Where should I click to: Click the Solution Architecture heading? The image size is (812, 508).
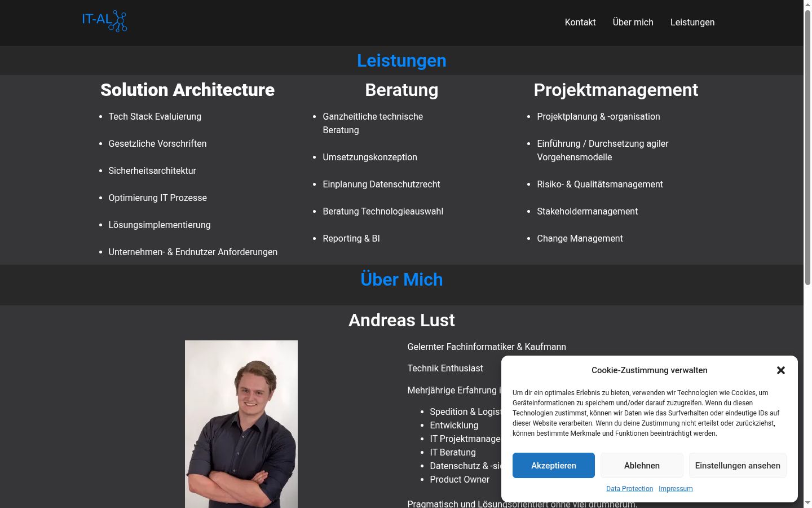click(x=187, y=90)
